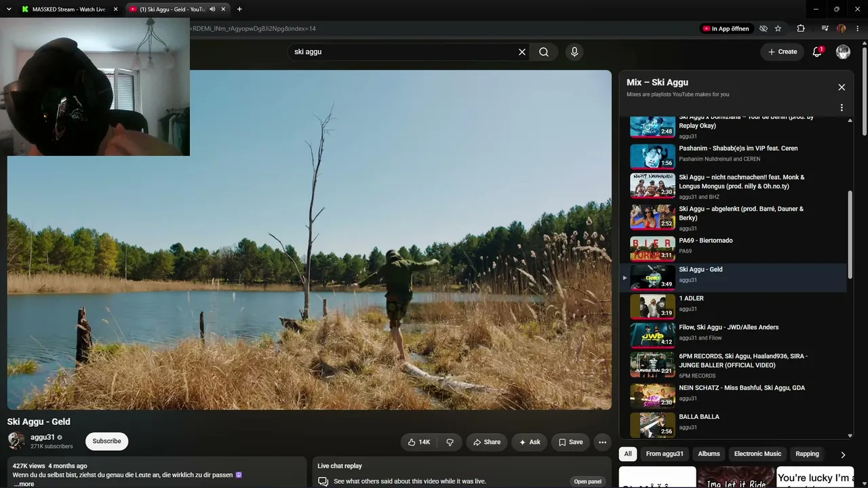Play 'Pashanim - Shabab(e)s im VIP' from mix
This screenshot has width=868, height=488.
(733, 155)
